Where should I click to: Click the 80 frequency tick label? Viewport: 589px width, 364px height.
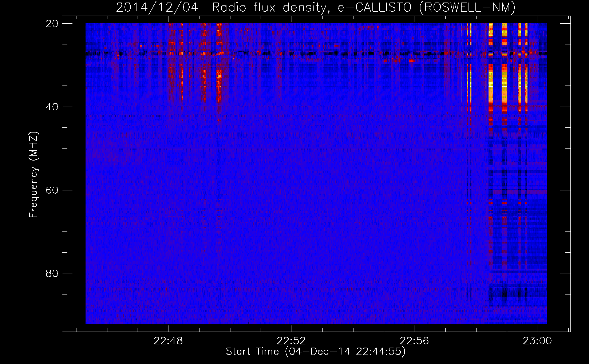52,273
